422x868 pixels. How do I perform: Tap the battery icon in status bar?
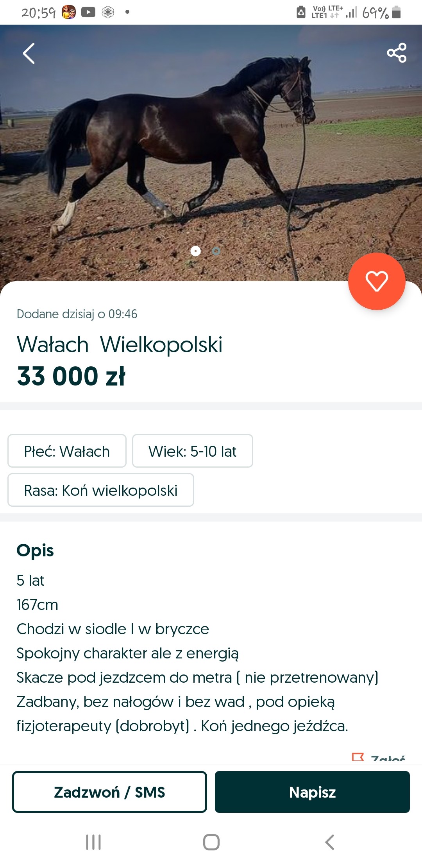(396, 13)
